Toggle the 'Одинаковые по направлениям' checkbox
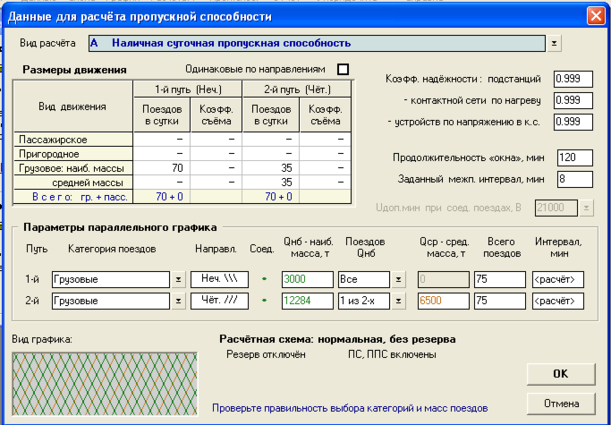This screenshot has width=611, height=425. coord(343,69)
